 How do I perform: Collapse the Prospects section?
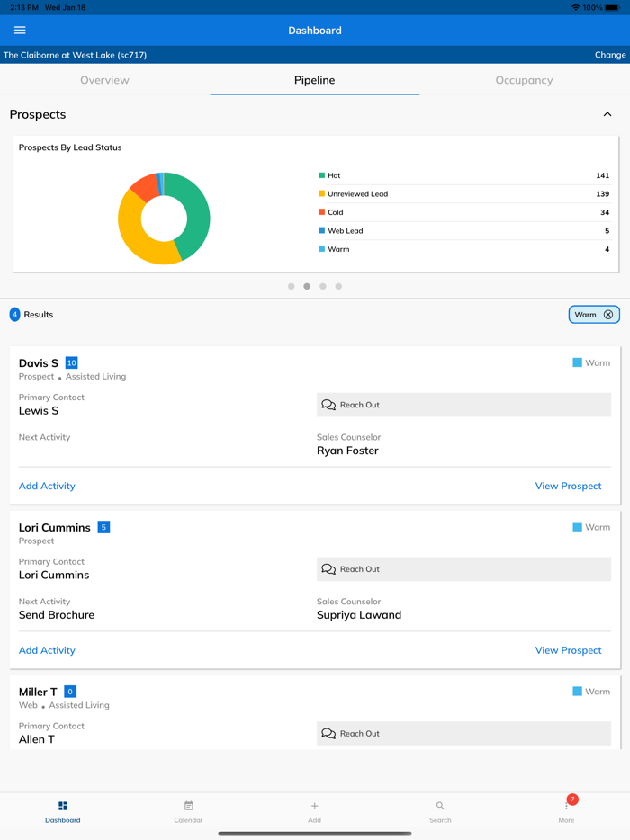pyautogui.click(x=608, y=114)
